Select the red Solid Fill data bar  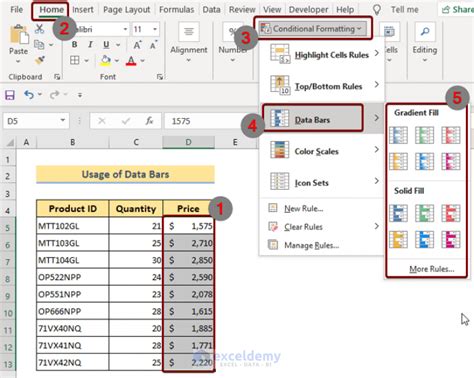pos(451,213)
